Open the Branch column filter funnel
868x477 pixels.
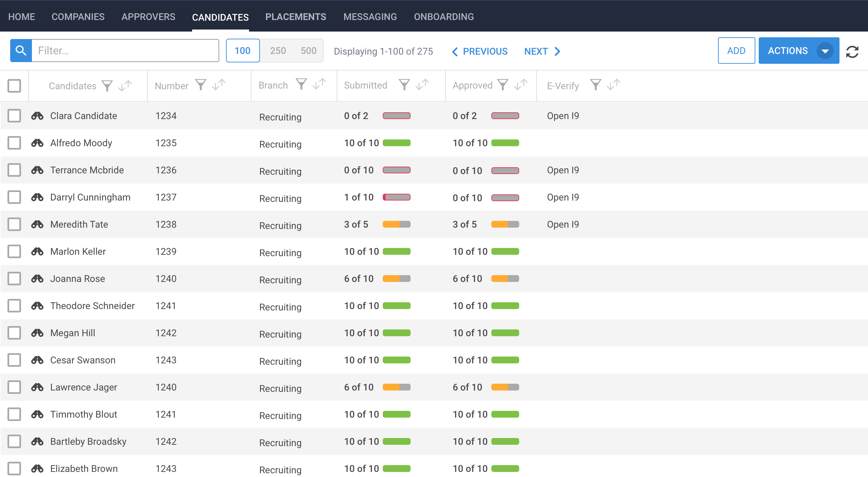coord(301,84)
